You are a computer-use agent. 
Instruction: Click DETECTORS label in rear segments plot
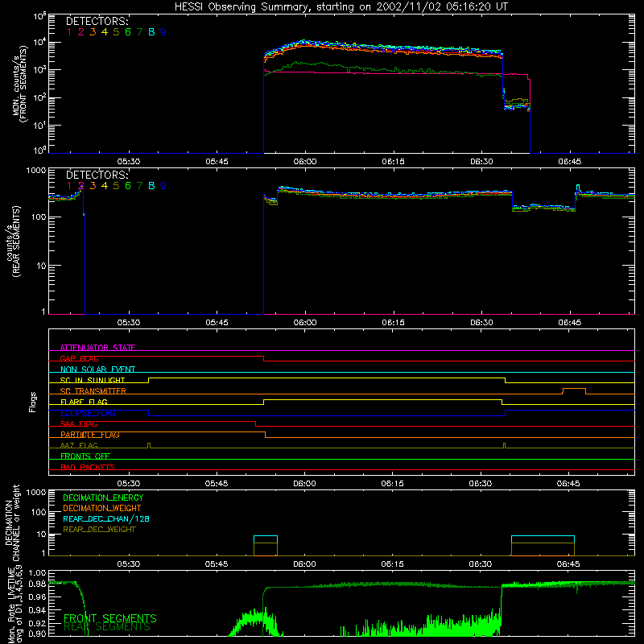[x=97, y=175]
